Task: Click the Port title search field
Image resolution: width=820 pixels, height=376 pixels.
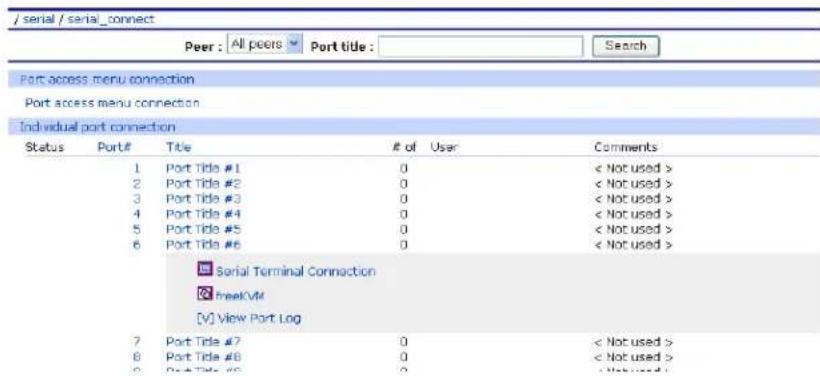Action: click(x=480, y=46)
